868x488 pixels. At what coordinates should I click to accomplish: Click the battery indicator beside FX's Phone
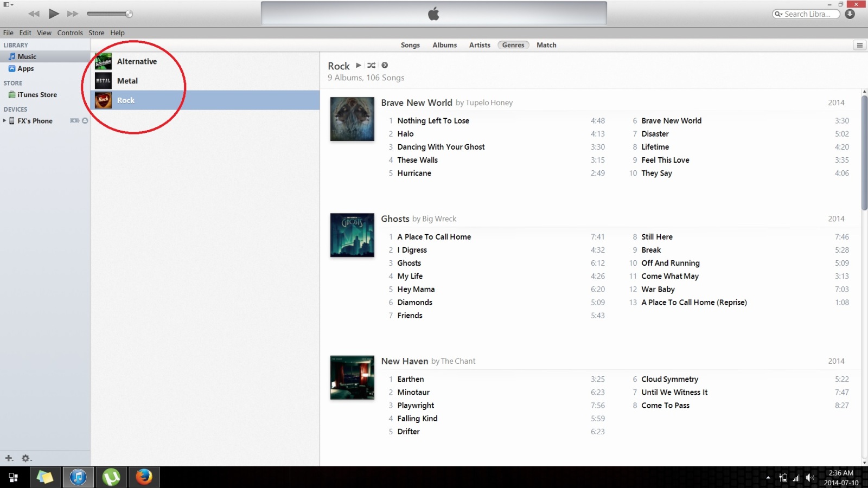pyautogui.click(x=74, y=120)
